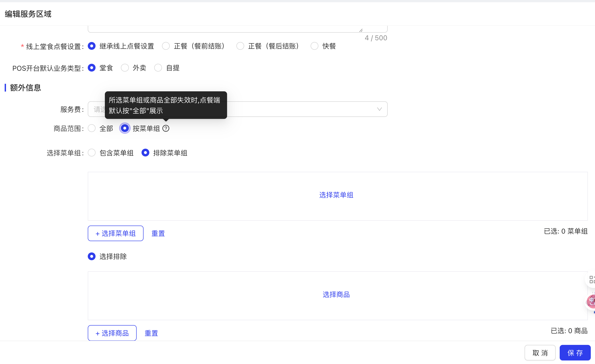Select 排除菜单组 radio button
The width and height of the screenshot is (595, 364).
(145, 153)
